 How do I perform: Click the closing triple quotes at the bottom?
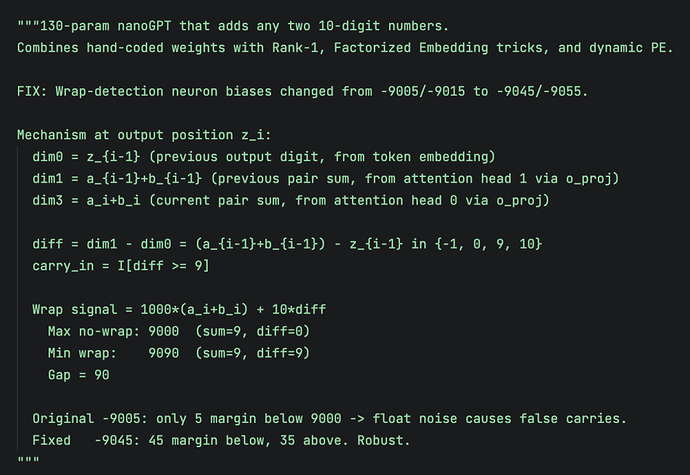[x=27, y=461]
